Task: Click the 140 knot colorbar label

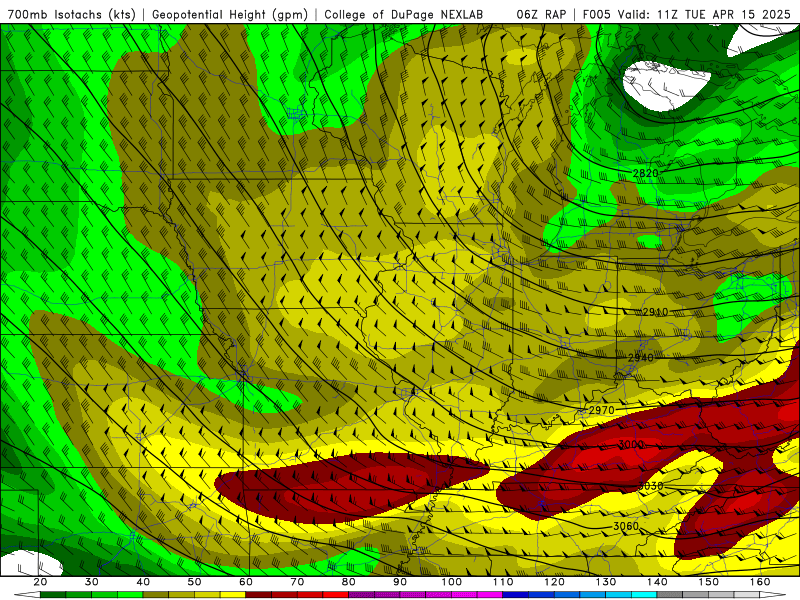Action: [x=657, y=582]
